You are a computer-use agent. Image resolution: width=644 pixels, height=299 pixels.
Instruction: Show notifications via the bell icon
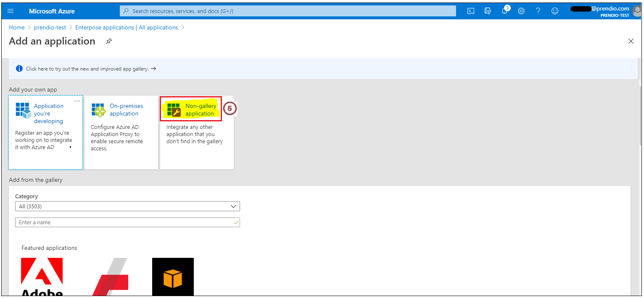coord(505,11)
